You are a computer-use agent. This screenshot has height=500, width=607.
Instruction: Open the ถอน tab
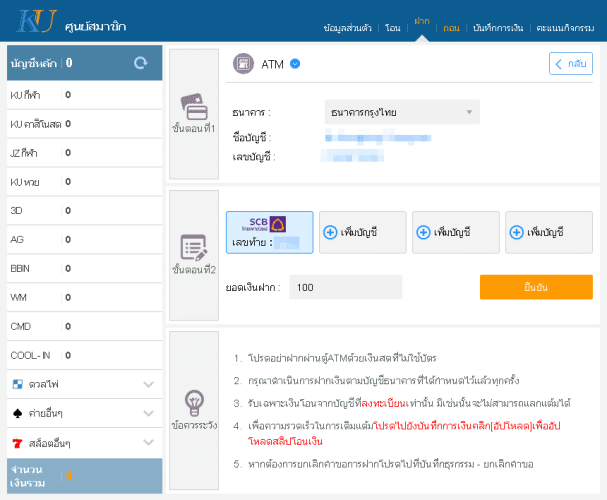(x=451, y=28)
